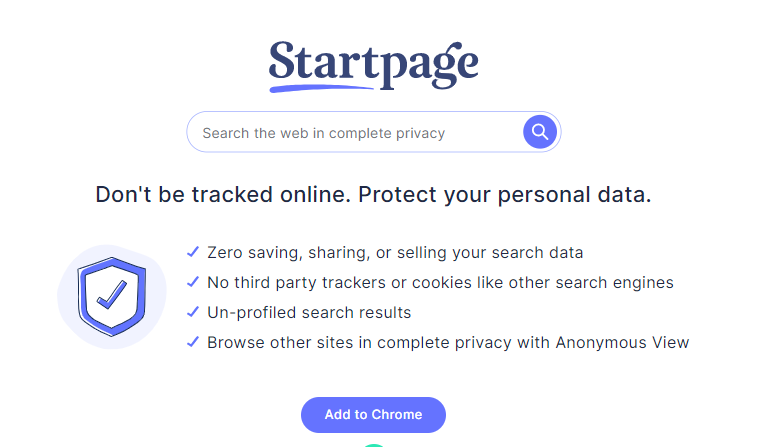Open the Startpage logo at top
The image size is (760, 447).
tap(373, 63)
